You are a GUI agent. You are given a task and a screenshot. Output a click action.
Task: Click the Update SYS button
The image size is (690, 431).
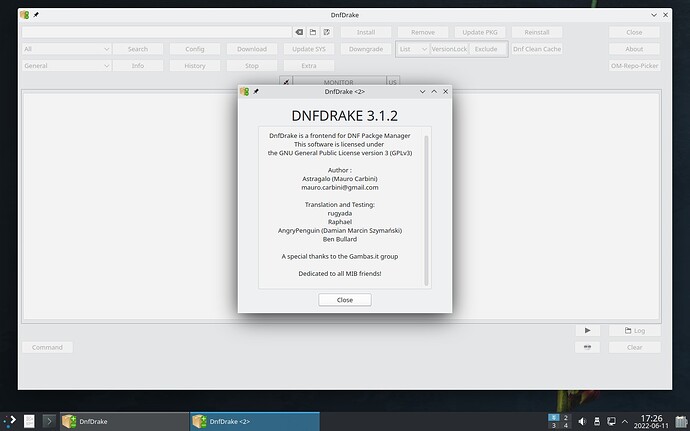coord(309,49)
